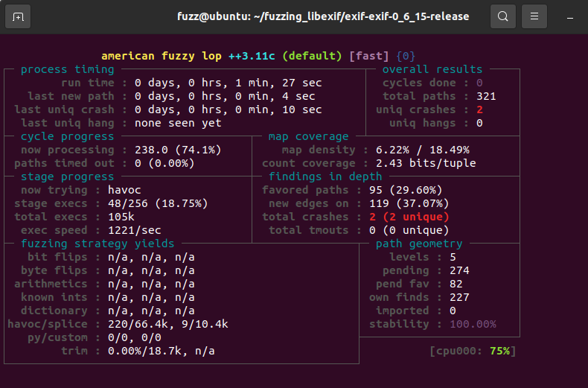Minimize the terminal window
This screenshot has height=388, width=588.
(570, 17)
